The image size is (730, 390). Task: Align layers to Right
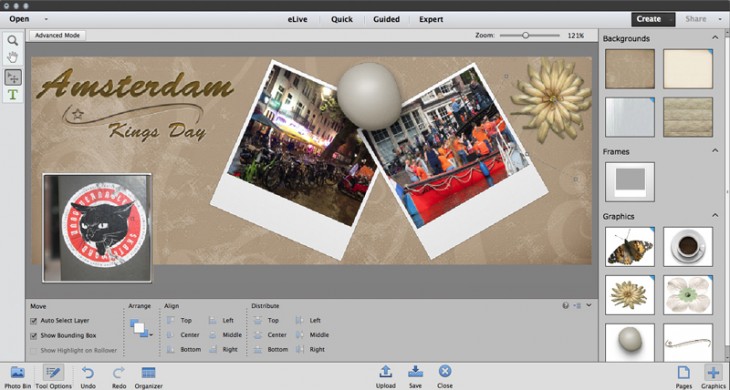223,349
